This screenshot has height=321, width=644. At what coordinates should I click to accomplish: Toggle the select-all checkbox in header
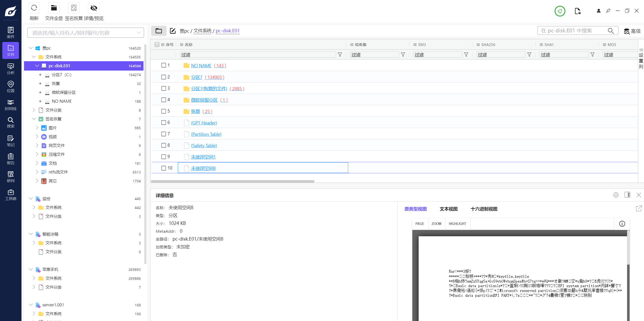coord(157,45)
